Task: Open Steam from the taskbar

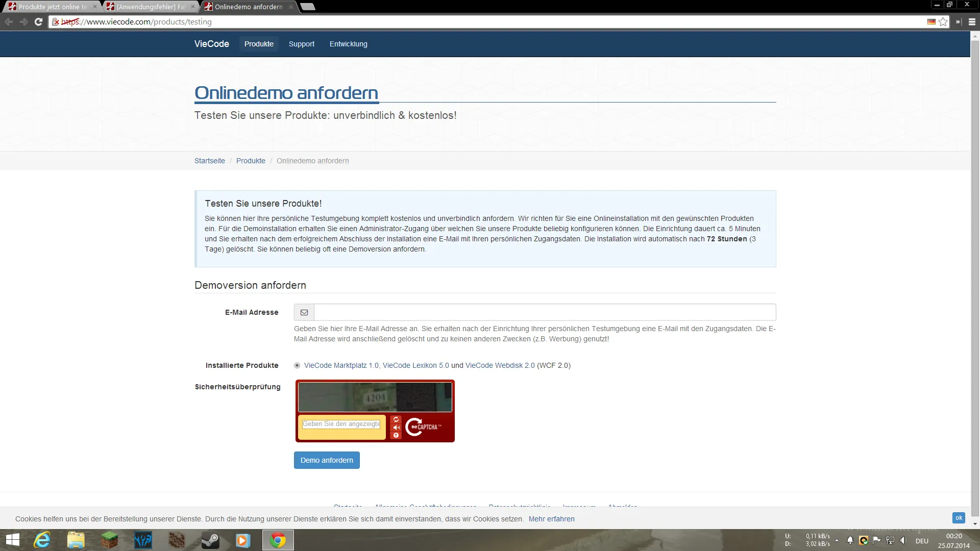Action: pyautogui.click(x=210, y=540)
